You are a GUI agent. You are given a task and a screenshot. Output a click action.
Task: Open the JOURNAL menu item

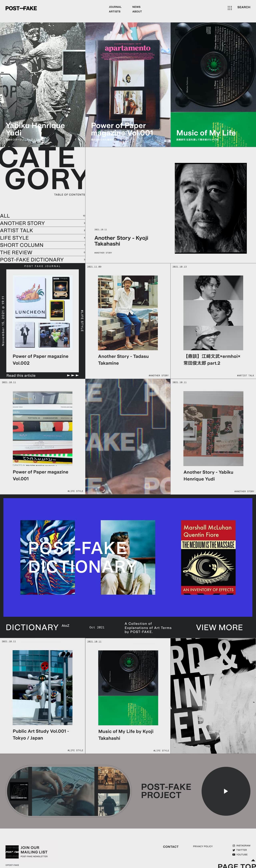[x=115, y=7]
